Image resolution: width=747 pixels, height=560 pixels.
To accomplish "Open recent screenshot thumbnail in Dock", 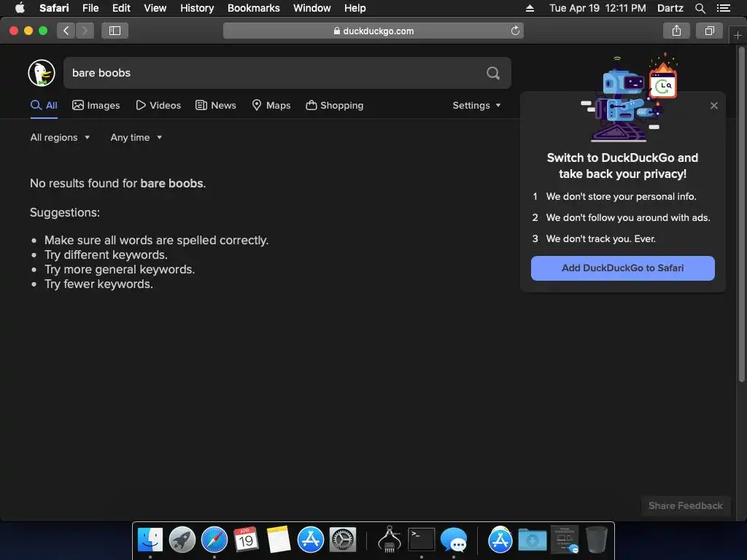I will 565,540.
